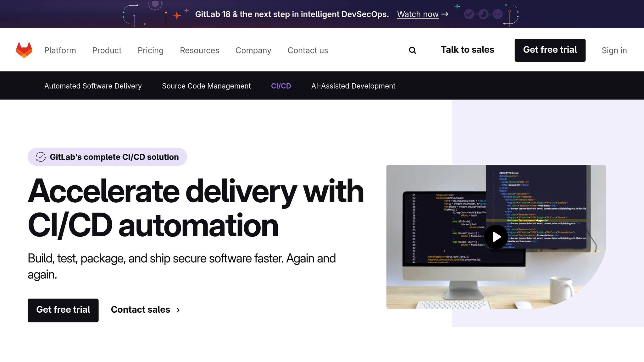Click Sign in link
The width and height of the screenshot is (644, 362).
pyautogui.click(x=614, y=50)
